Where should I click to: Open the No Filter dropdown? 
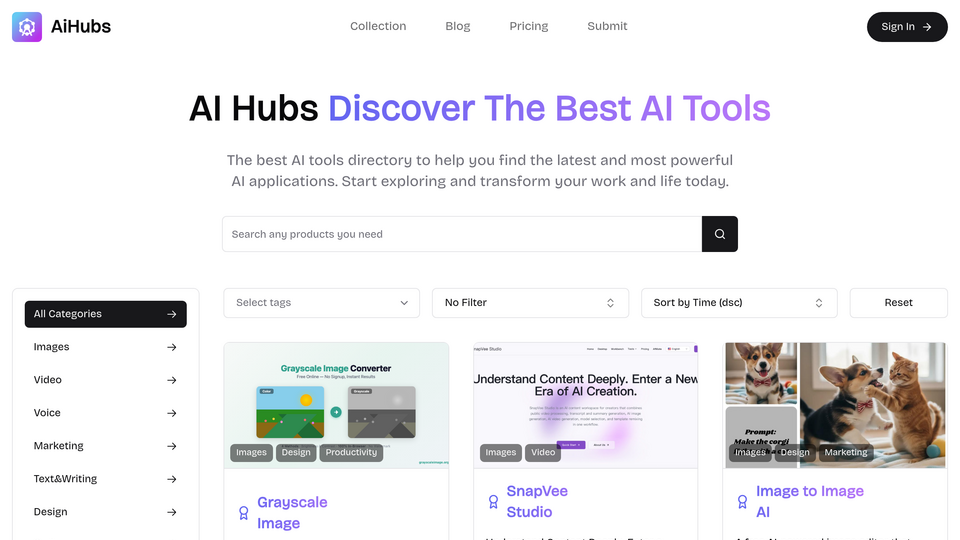coord(530,303)
